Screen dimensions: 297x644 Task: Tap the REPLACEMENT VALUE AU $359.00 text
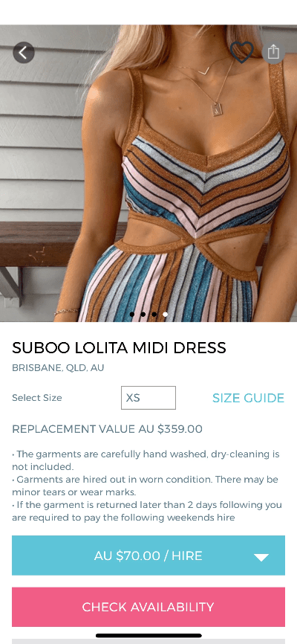pyautogui.click(x=107, y=429)
